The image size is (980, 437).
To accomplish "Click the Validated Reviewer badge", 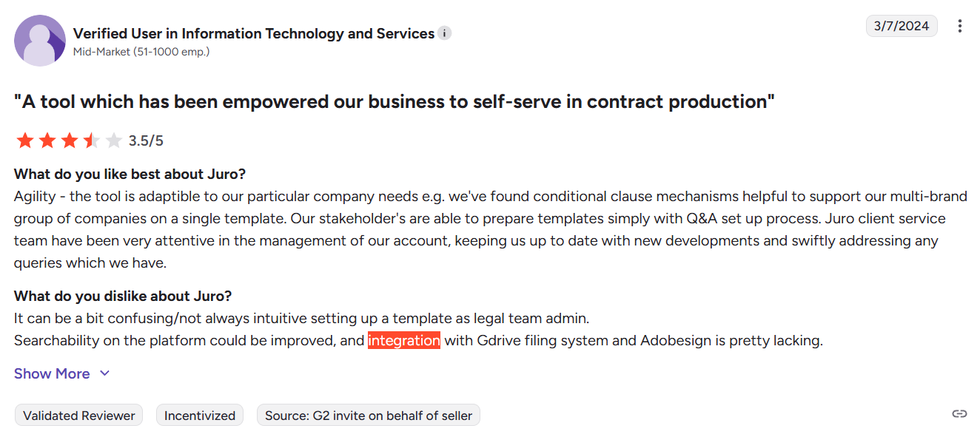I will pos(78,415).
